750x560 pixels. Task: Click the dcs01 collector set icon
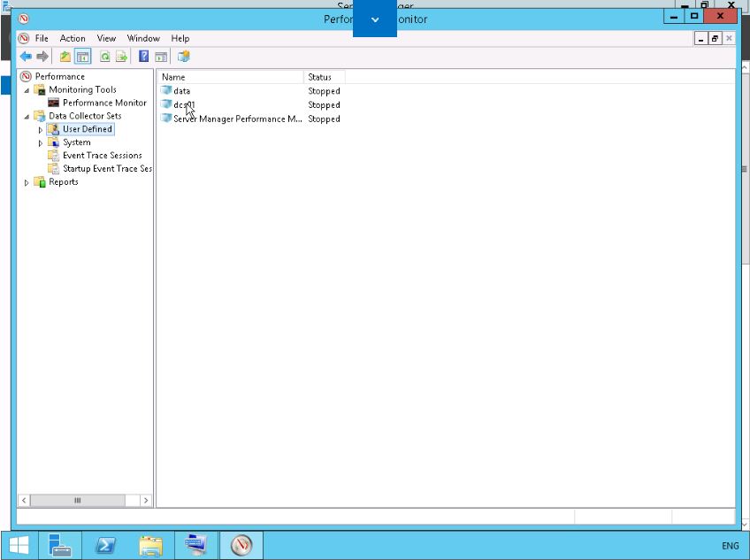point(166,104)
